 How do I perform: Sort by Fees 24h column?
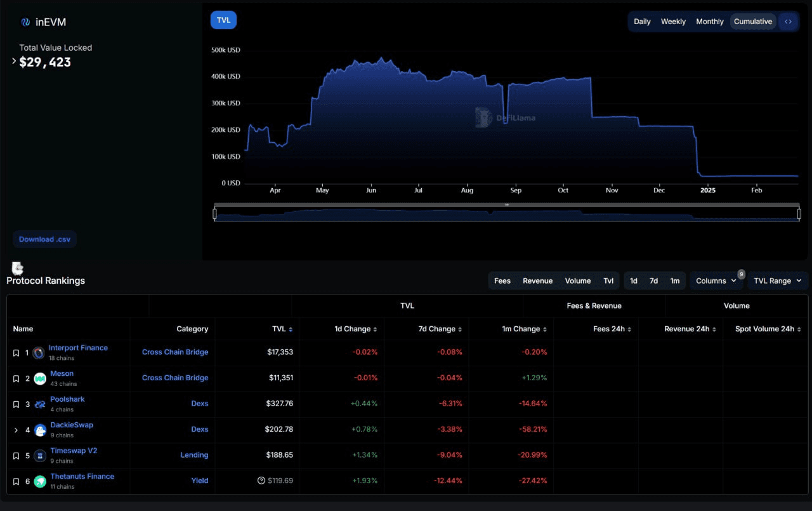coord(629,329)
